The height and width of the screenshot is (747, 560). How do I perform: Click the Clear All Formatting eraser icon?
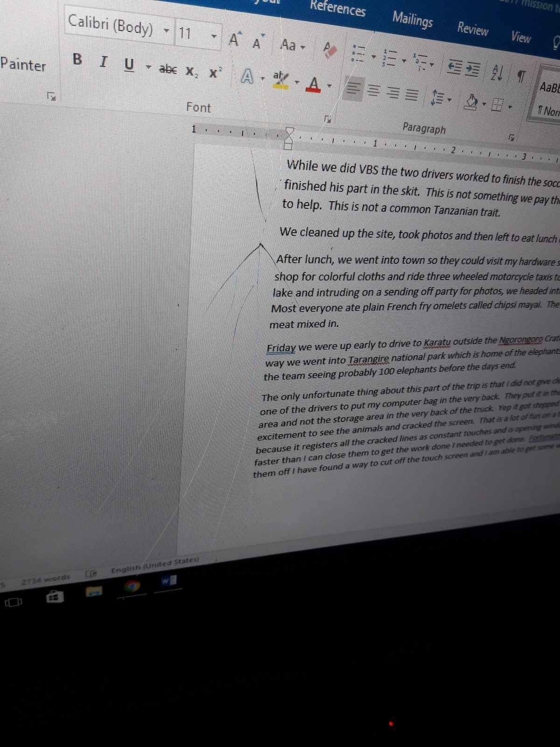coord(330,49)
